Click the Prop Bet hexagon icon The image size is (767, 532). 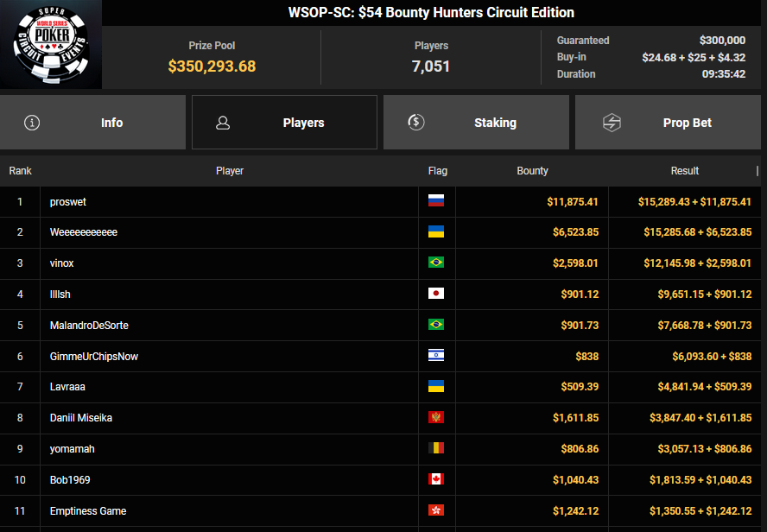click(x=612, y=123)
